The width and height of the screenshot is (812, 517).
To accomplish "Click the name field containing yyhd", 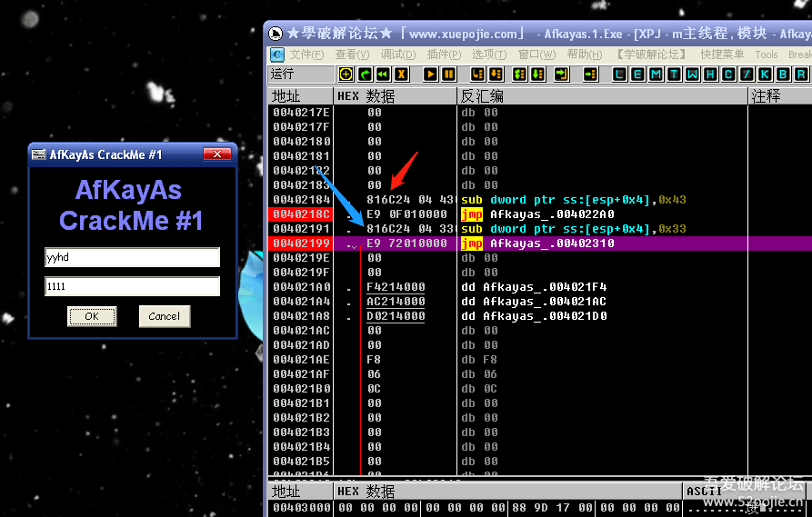I will click(132, 258).
